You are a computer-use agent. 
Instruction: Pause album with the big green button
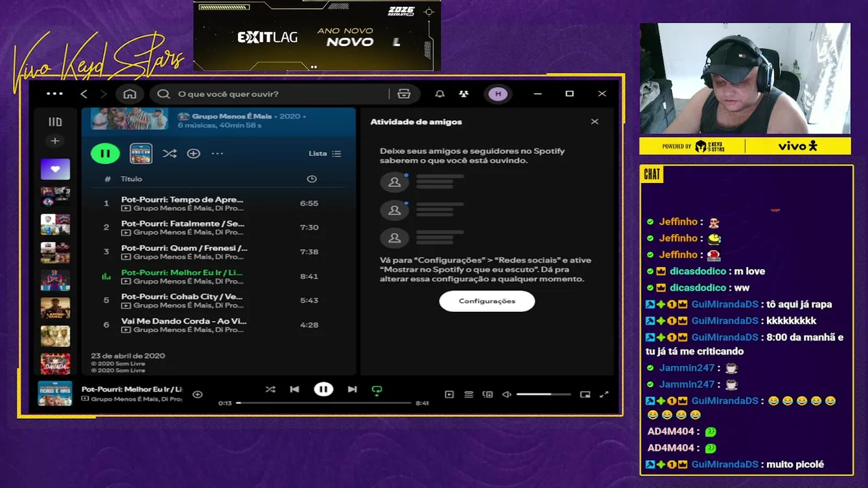tap(105, 153)
